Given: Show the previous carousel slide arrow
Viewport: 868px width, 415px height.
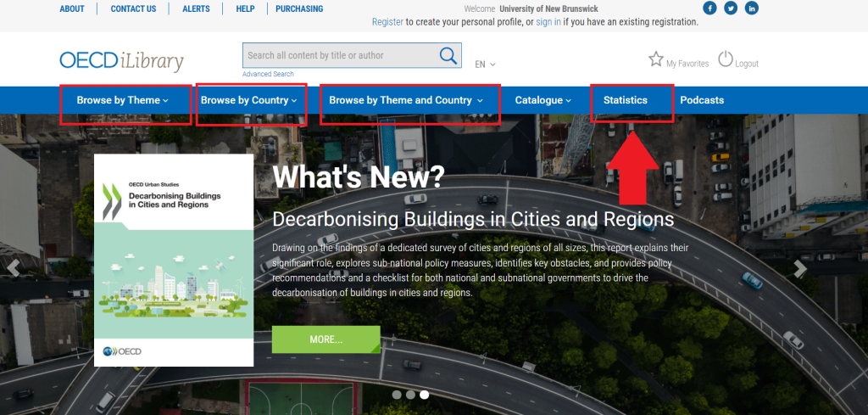Looking at the screenshot, I should (x=14, y=268).
